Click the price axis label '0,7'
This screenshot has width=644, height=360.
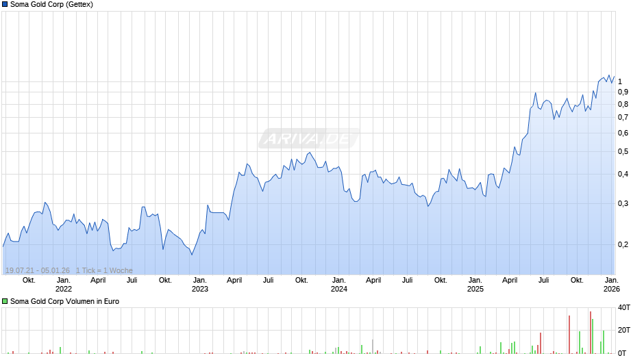[623, 118]
